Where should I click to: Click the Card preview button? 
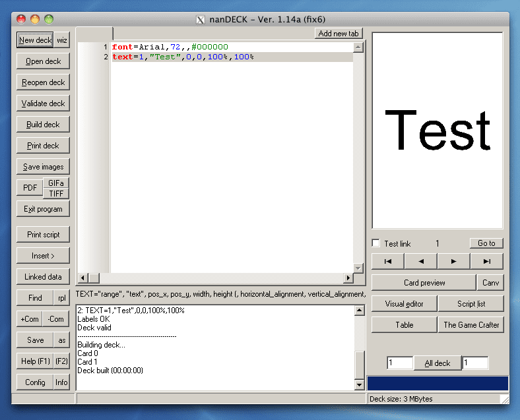point(424,283)
